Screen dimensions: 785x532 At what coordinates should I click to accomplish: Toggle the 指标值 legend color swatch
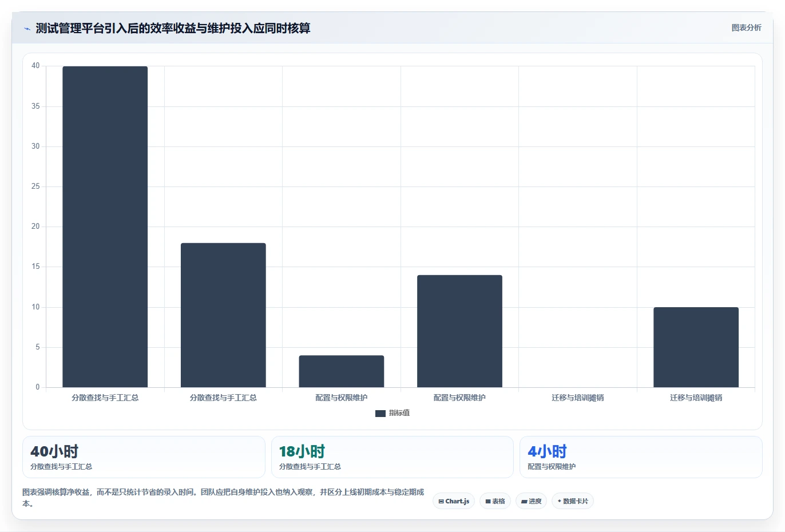(380, 414)
